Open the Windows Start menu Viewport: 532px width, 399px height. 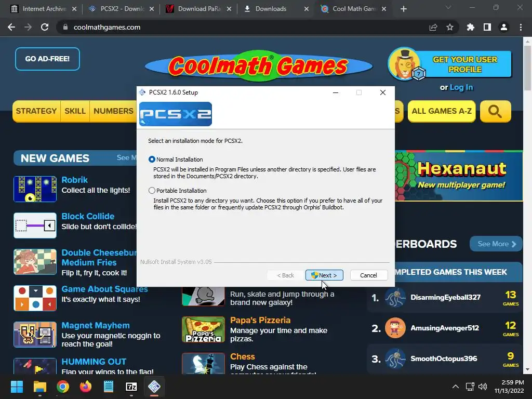pyautogui.click(x=17, y=387)
